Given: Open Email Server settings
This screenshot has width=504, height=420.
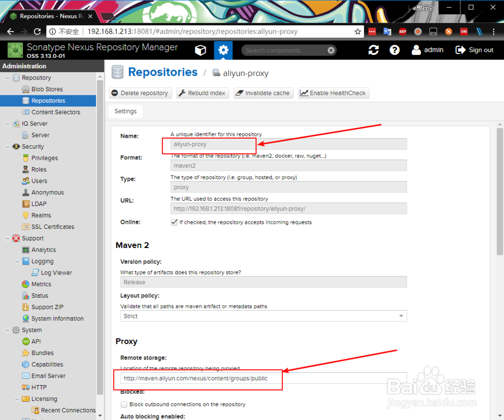Looking at the screenshot, I should point(48,376).
